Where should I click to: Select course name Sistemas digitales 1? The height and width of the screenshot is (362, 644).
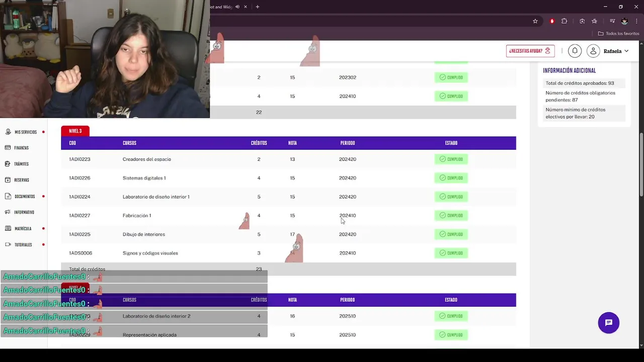[144, 178]
